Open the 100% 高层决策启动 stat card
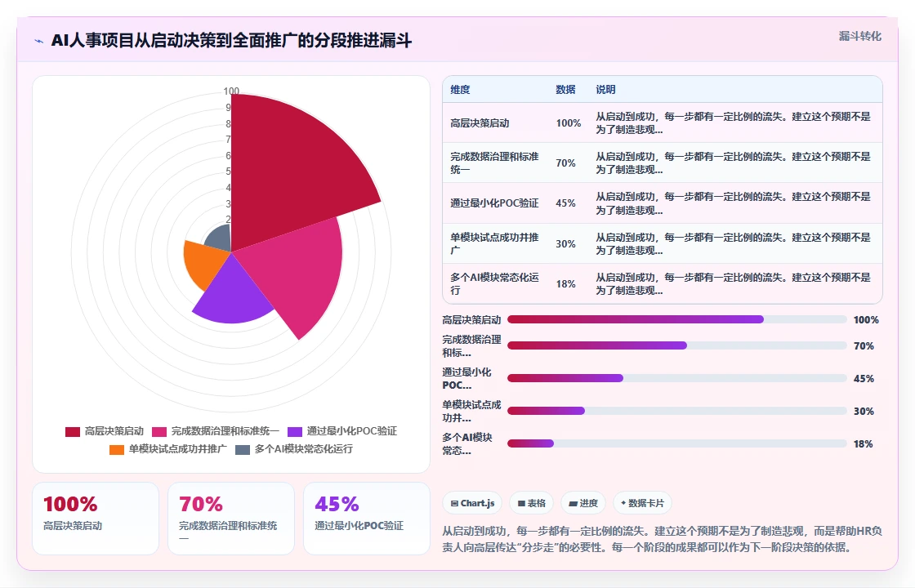The image size is (915, 588). click(x=96, y=519)
